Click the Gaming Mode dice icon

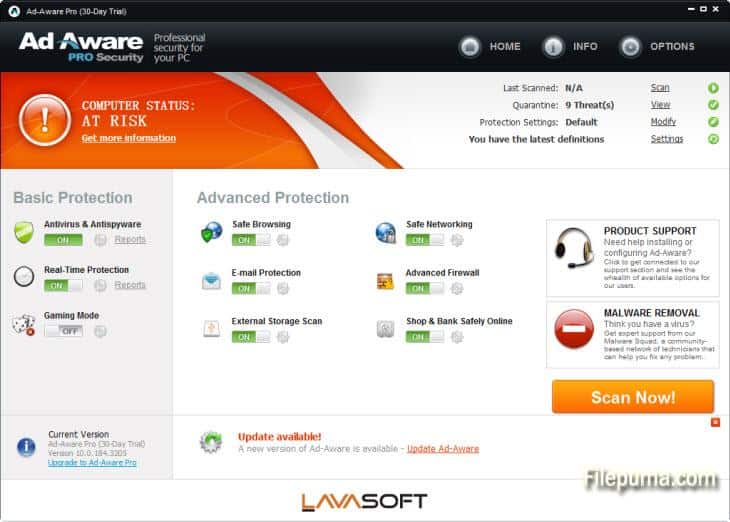[24, 324]
